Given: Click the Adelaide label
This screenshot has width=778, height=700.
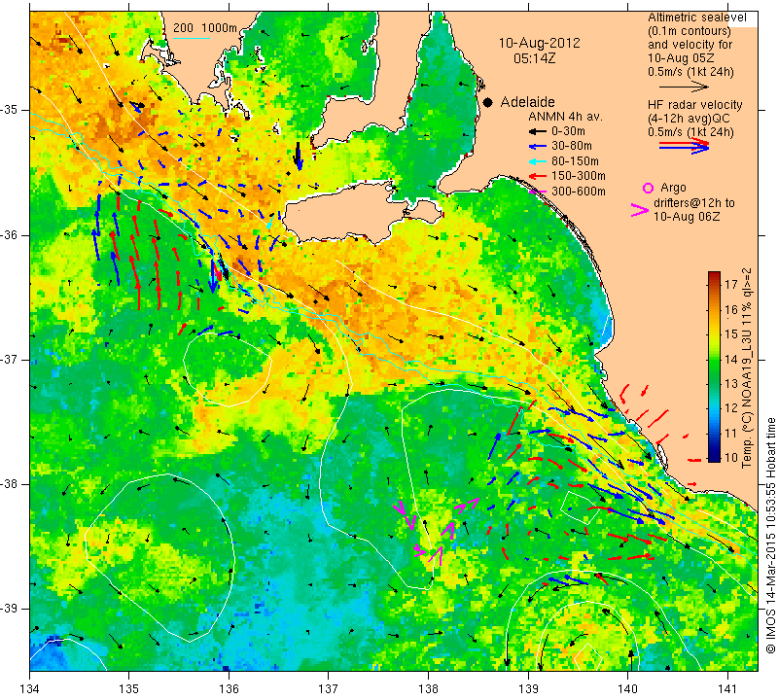Looking at the screenshot, I should coord(527,102).
